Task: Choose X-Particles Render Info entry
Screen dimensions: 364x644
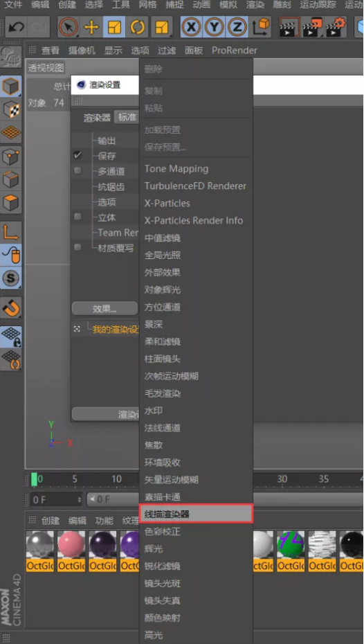Action: 196,221
